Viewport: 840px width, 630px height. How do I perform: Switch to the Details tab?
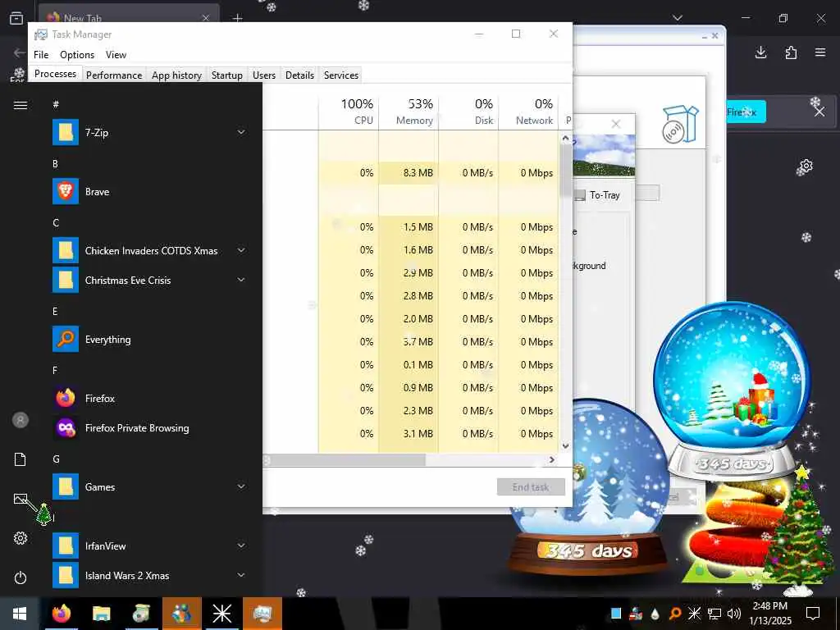pos(299,75)
